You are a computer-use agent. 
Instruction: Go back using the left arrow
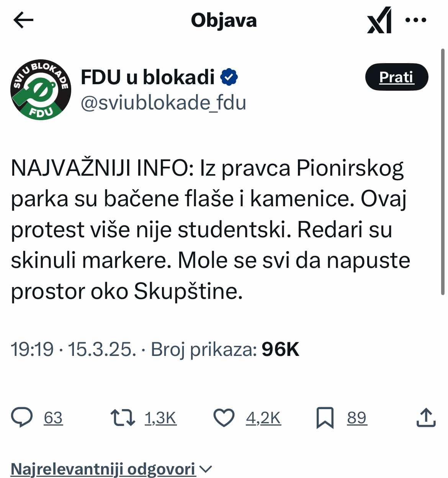[x=23, y=20]
